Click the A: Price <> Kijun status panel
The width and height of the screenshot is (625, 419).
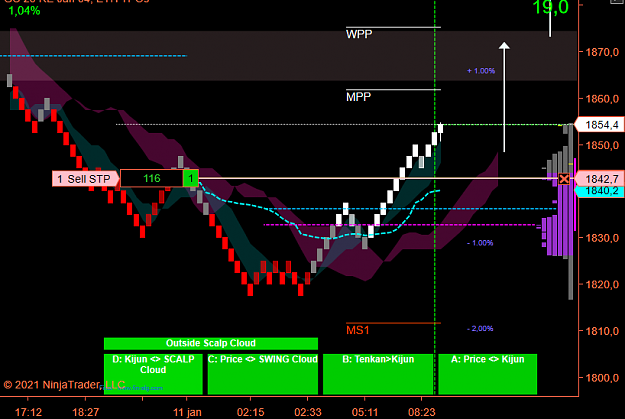(487, 374)
